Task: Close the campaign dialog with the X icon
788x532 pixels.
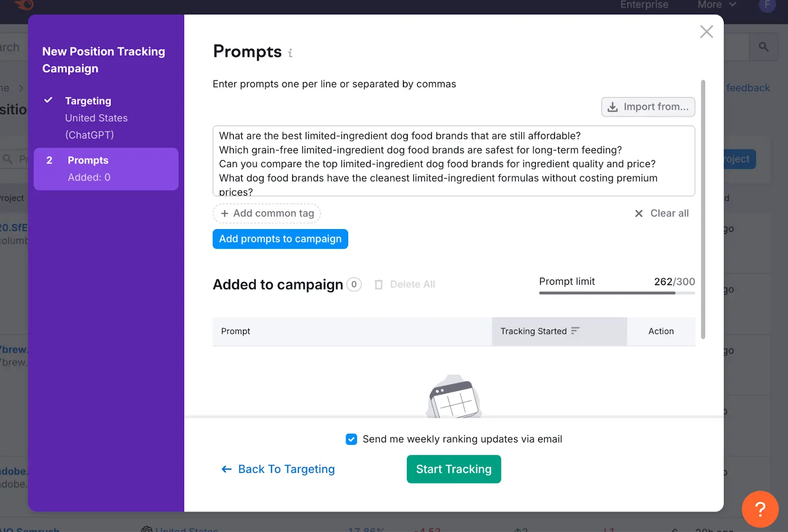Action: tap(706, 32)
